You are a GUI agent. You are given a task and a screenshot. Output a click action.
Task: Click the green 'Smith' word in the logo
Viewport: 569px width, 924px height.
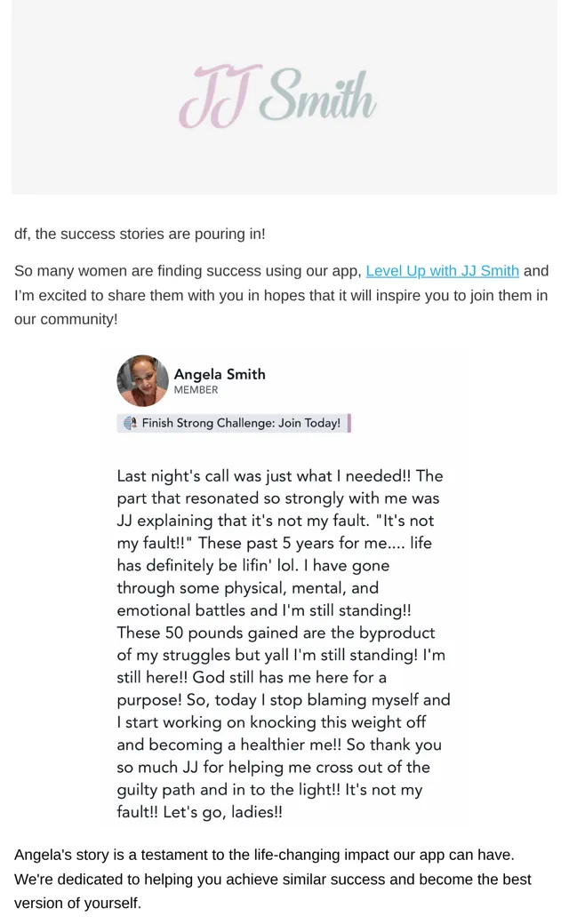318,94
